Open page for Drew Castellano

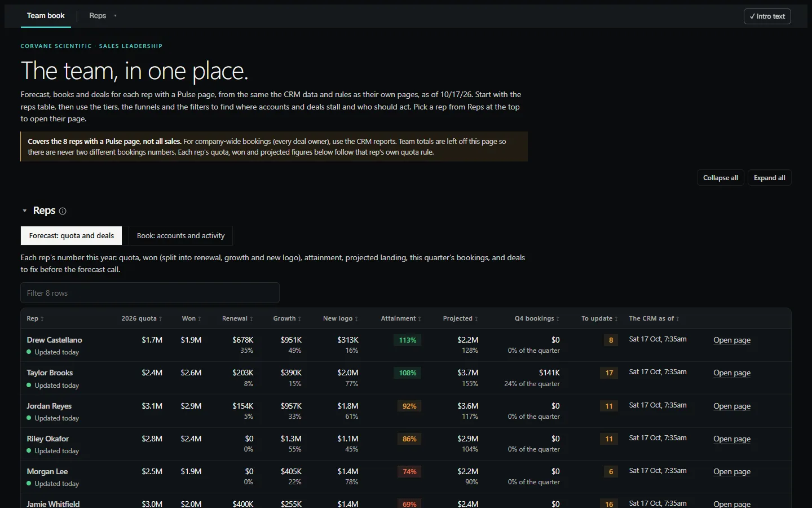click(732, 340)
